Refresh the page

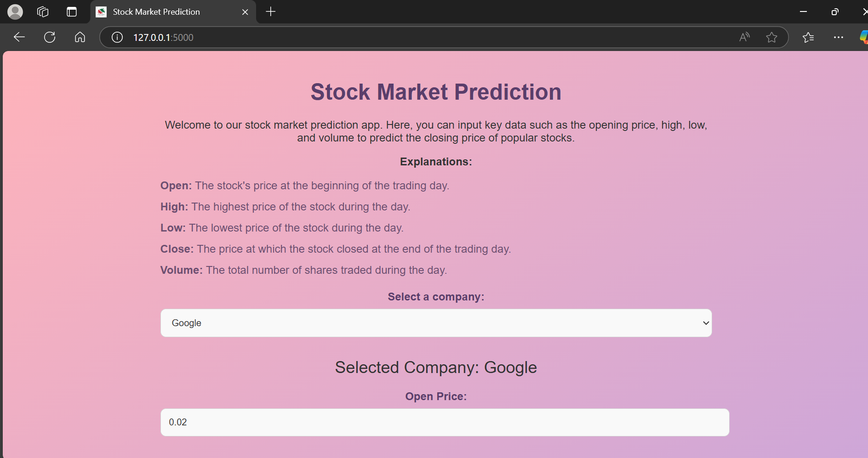(50, 37)
